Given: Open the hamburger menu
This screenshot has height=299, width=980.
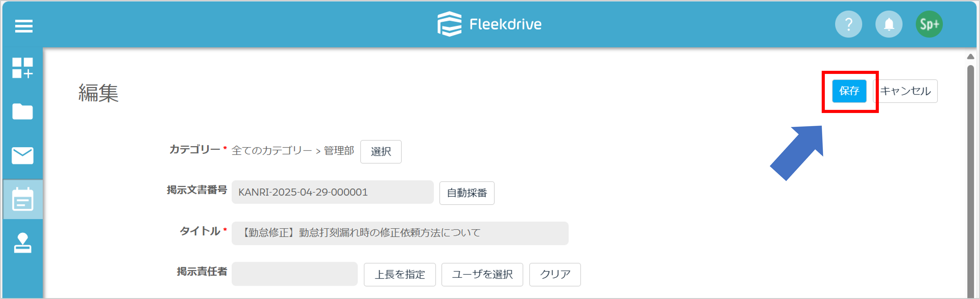Looking at the screenshot, I should [x=24, y=26].
